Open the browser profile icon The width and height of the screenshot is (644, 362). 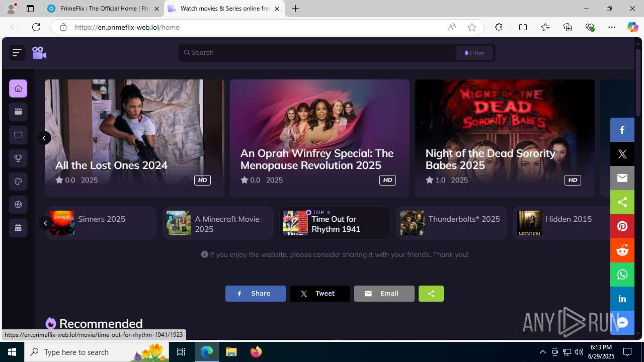click(x=11, y=9)
